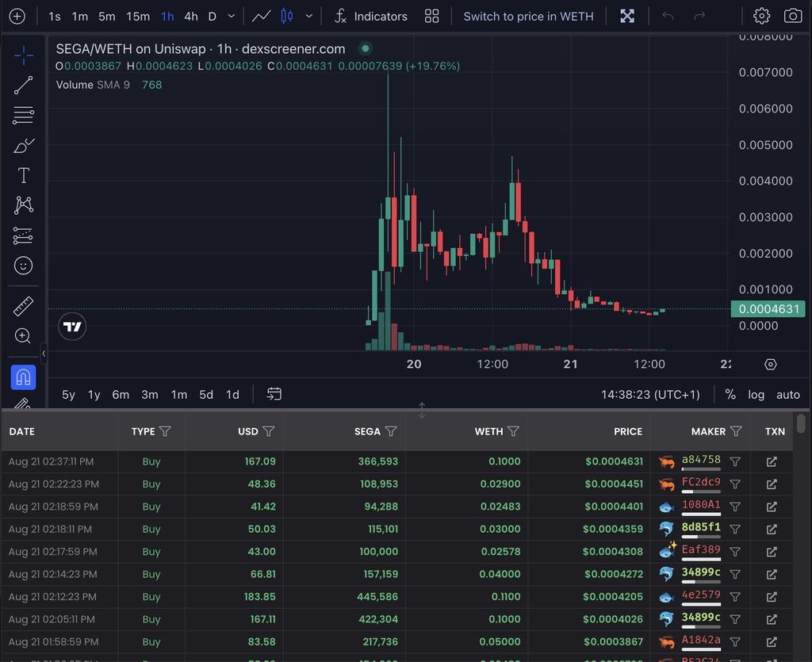
Task: Toggle auto scale mode
Action: 788,394
